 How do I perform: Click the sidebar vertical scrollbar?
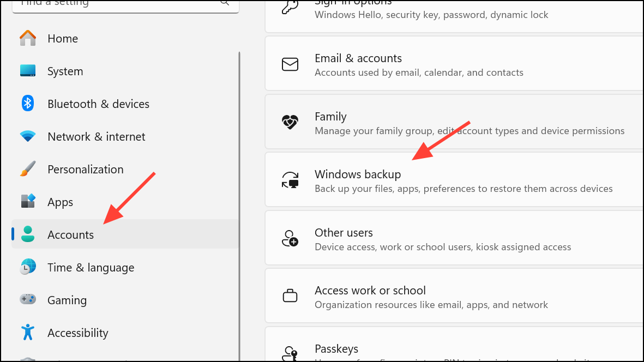[239, 207]
